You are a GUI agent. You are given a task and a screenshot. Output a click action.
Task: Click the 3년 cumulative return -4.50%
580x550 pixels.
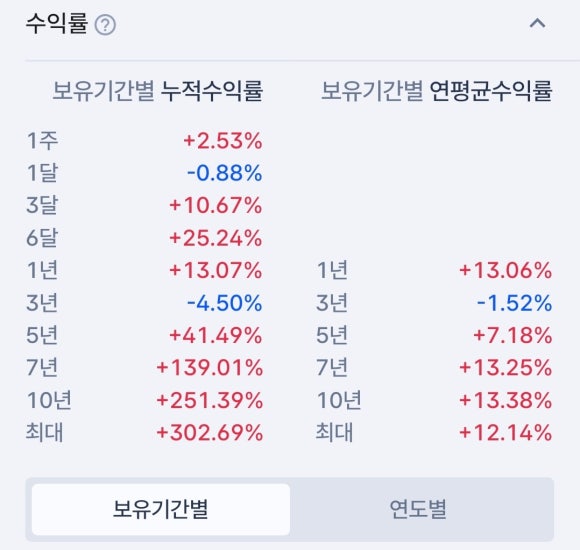coord(225,303)
